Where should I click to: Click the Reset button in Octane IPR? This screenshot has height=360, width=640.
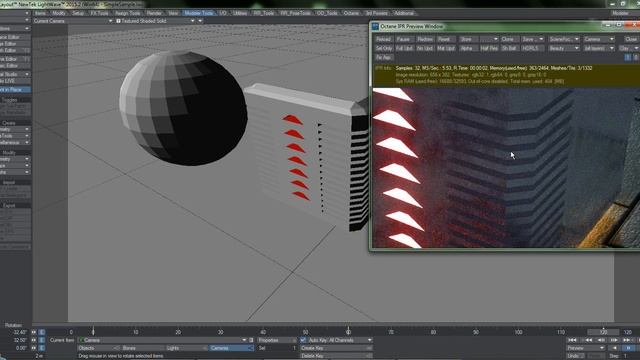445,39
